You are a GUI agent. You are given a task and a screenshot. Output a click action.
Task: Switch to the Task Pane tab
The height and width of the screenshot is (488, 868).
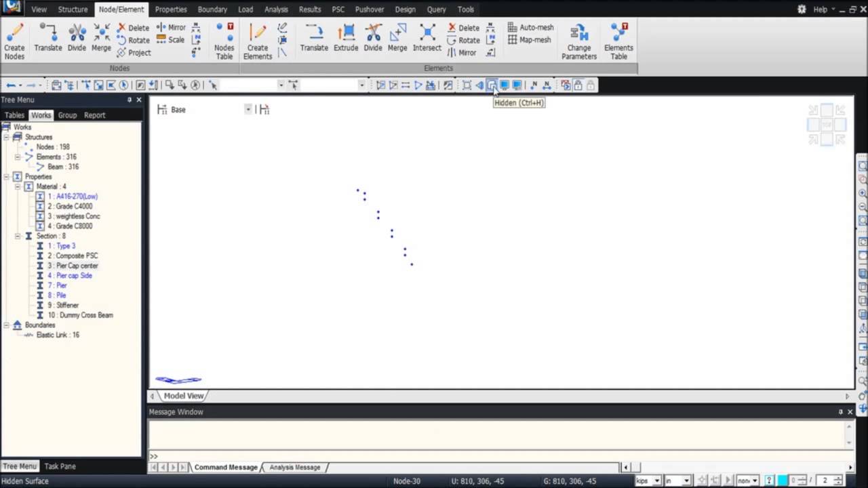60,466
